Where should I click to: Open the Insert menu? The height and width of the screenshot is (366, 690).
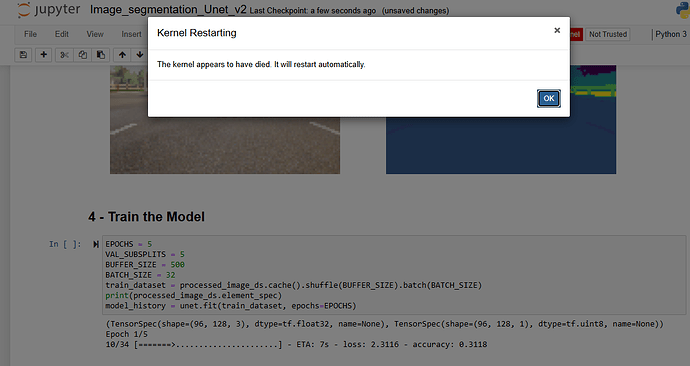[131, 34]
